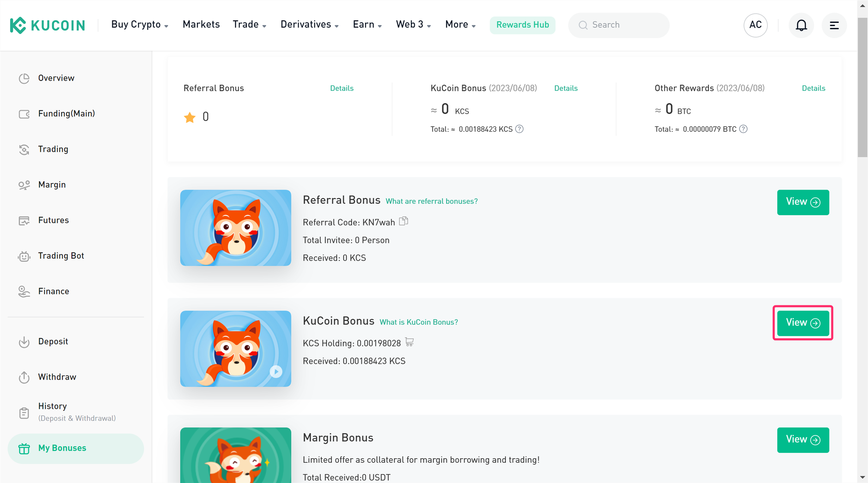Open Finance from the sidebar
868x483 pixels.
point(75,292)
